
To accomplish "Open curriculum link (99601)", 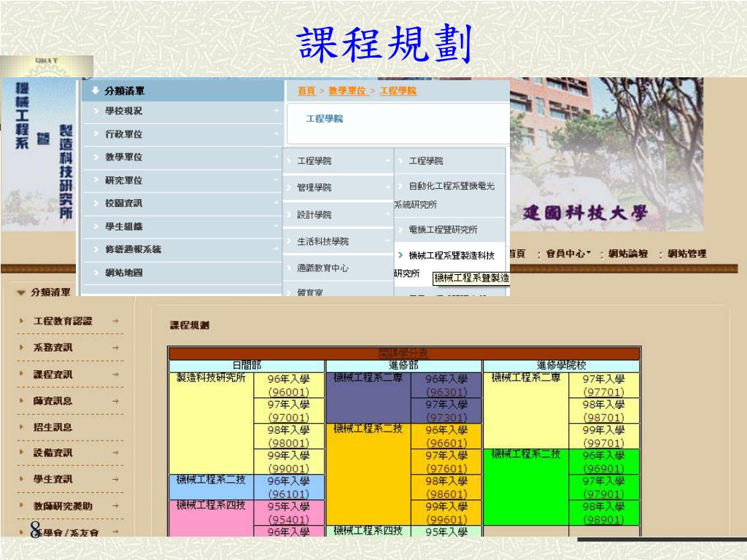I will [x=446, y=519].
